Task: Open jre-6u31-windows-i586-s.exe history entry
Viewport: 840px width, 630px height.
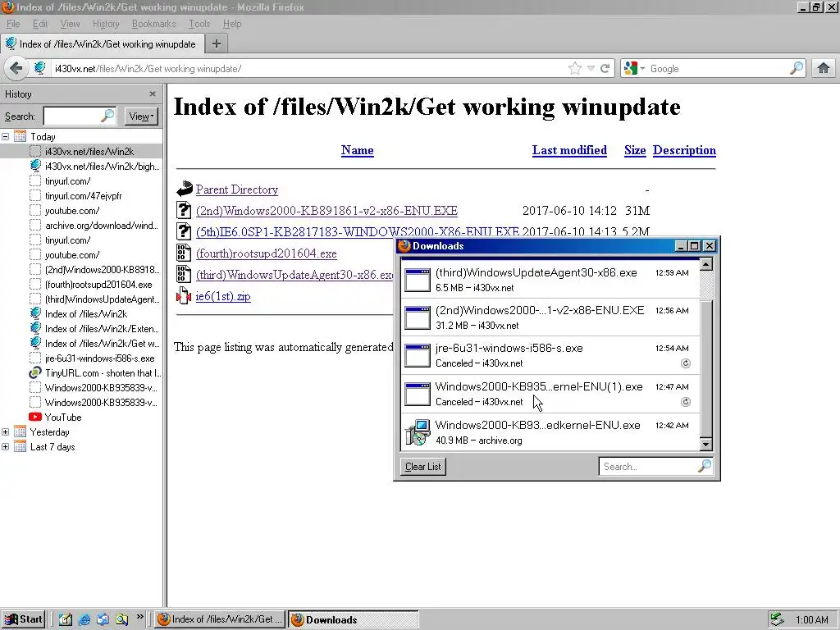Action: coord(99,358)
